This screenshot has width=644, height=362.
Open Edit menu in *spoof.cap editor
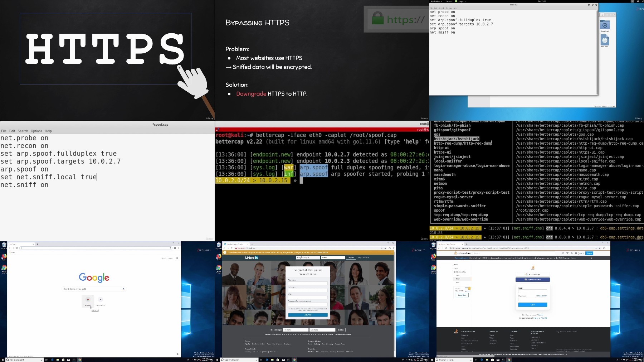[x=12, y=131]
